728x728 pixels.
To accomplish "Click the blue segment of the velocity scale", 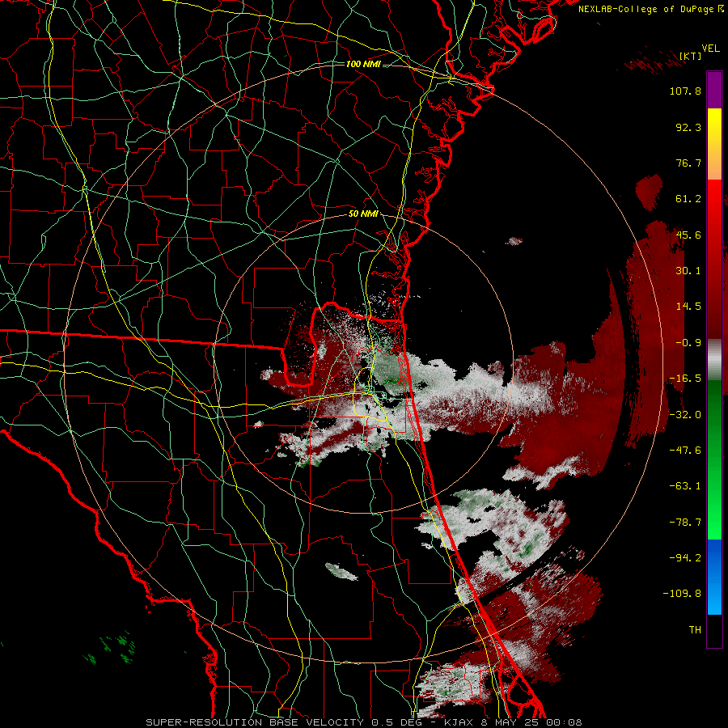I will pyautogui.click(x=714, y=577).
